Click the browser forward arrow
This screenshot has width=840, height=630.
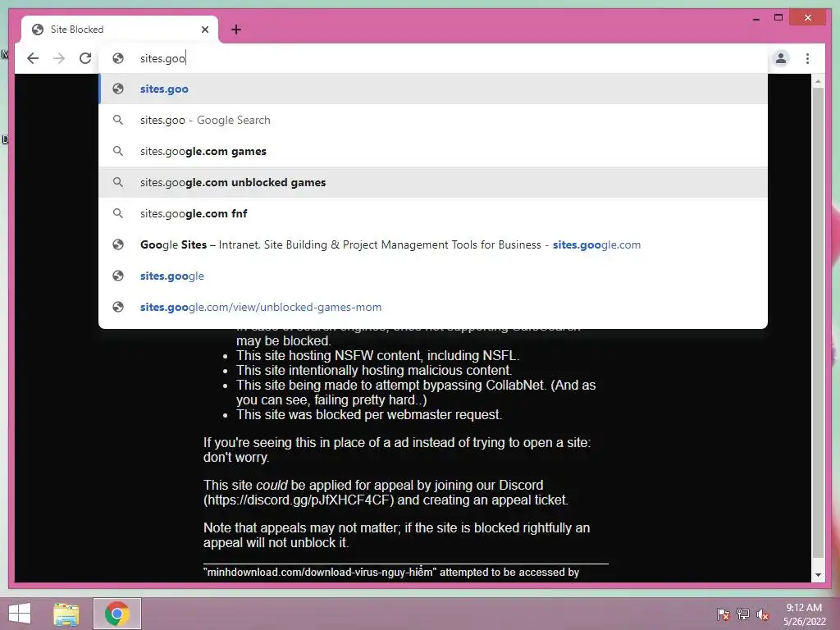click(59, 58)
